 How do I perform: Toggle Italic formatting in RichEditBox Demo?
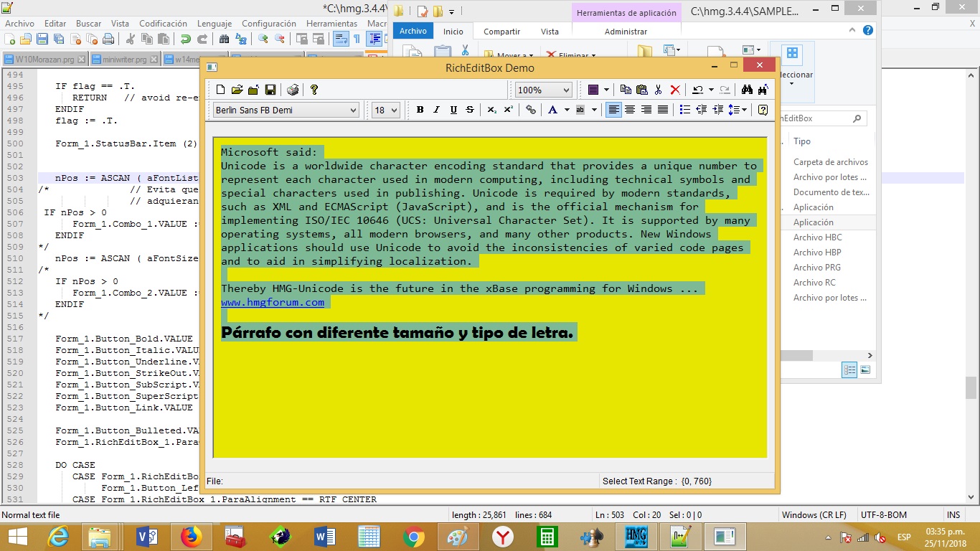(x=437, y=110)
